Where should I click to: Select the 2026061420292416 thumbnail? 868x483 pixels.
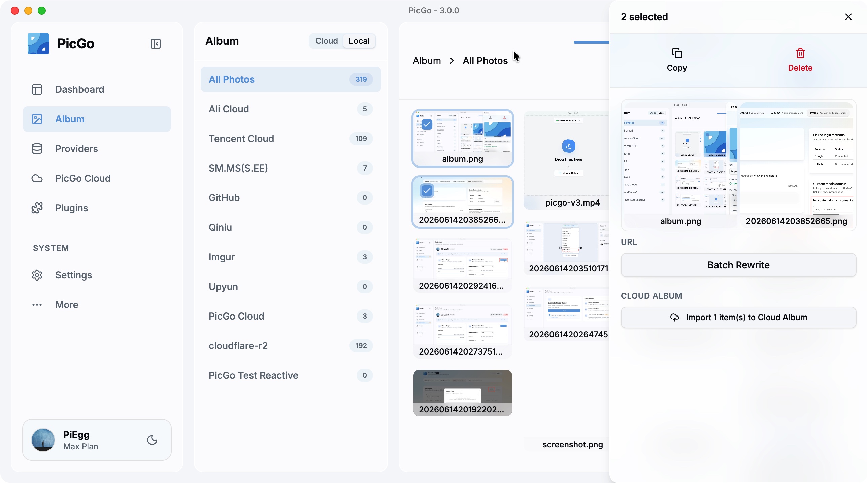tap(463, 265)
